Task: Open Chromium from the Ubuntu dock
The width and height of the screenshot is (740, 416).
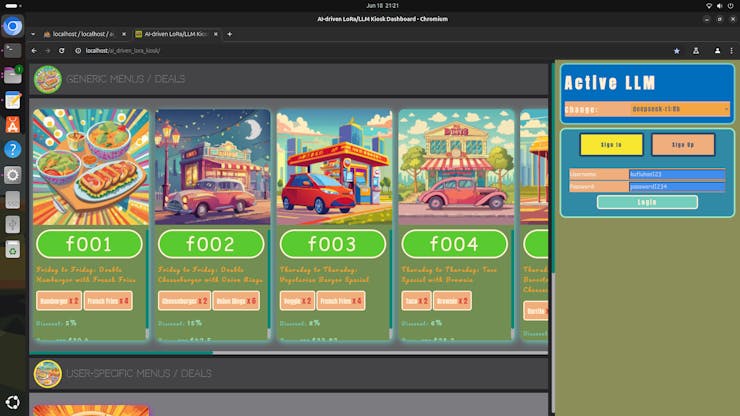Action: click(x=13, y=27)
